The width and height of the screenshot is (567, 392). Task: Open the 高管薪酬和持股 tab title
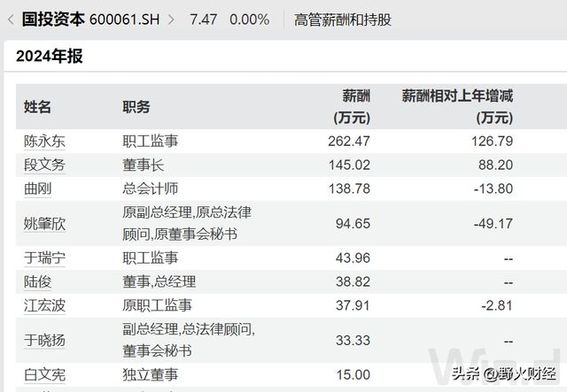tap(343, 19)
